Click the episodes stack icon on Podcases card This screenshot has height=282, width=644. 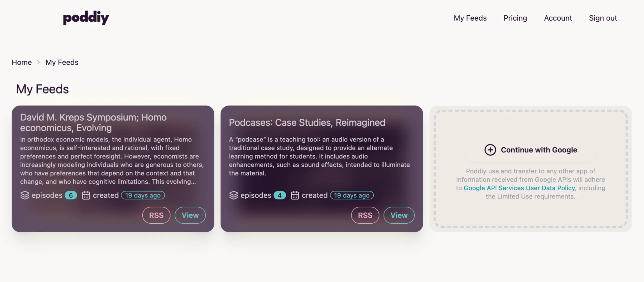tap(234, 195)
